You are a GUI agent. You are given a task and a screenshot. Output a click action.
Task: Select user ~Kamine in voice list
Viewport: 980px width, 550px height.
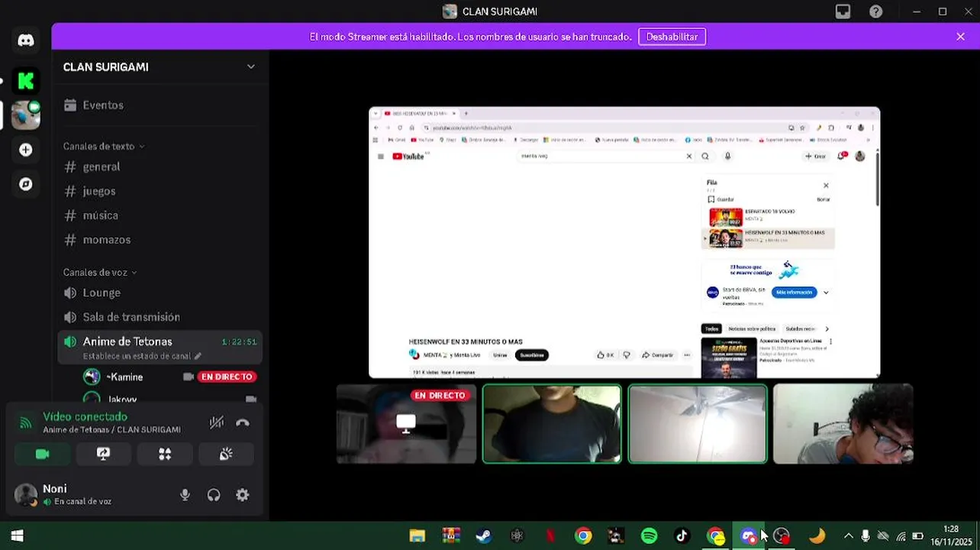tap(124, 377)
